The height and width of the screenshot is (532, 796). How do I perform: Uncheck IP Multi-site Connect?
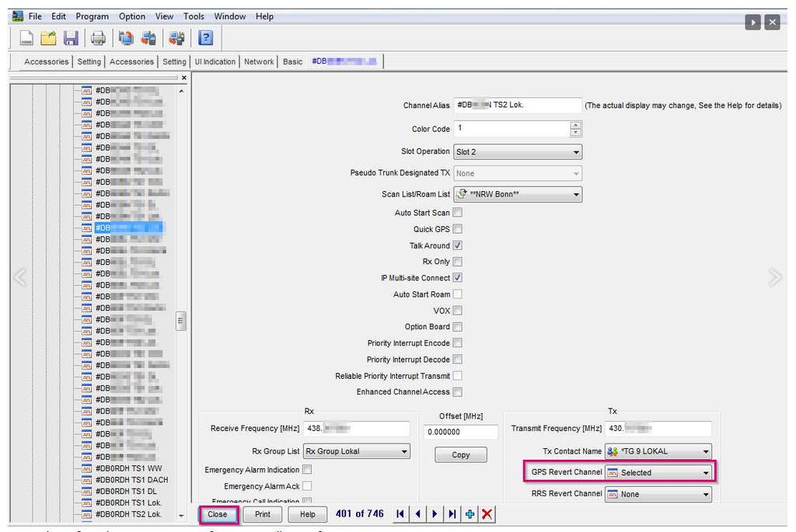(457, 278)
